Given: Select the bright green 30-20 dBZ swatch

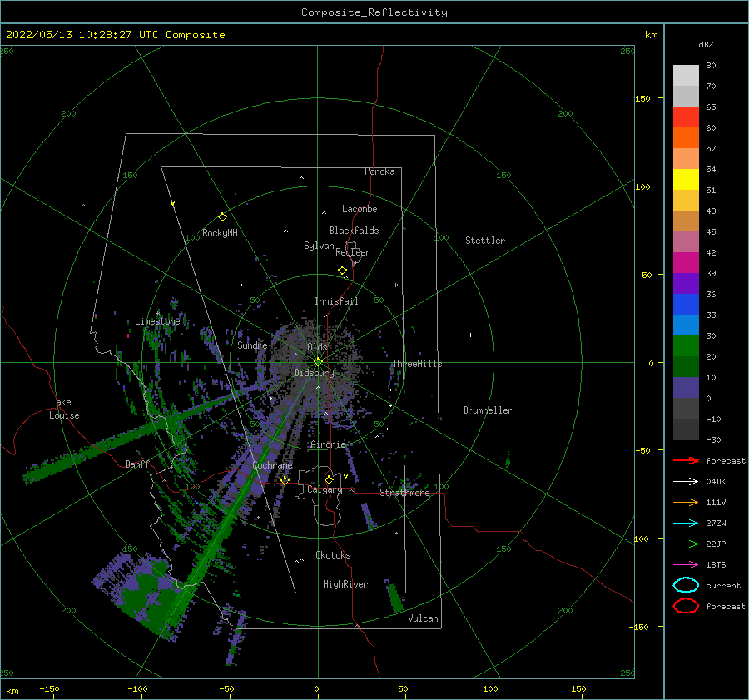Looking at the screenshot, I should click(x=686, y=346).
